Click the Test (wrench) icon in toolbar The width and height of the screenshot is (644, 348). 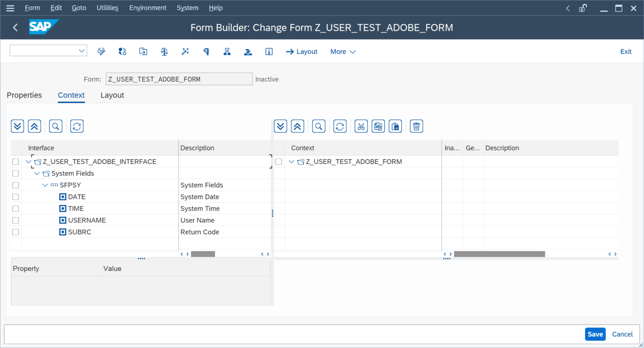(x=206, y=52)
